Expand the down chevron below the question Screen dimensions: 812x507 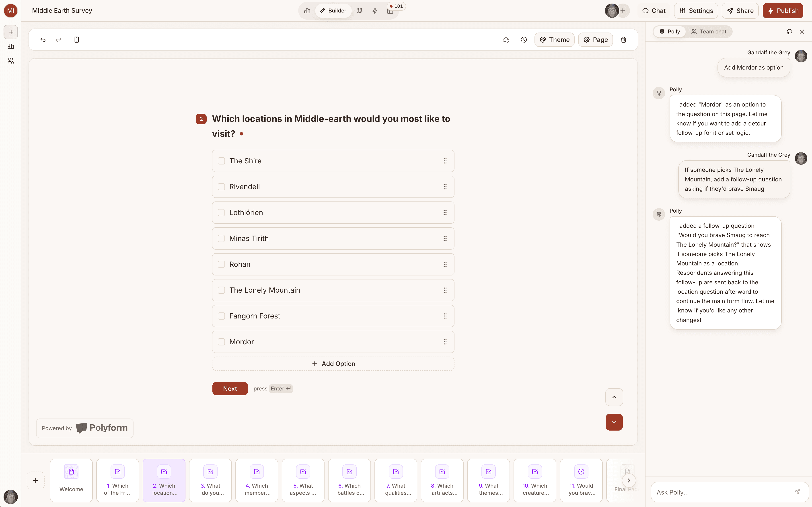coord(614,422)
